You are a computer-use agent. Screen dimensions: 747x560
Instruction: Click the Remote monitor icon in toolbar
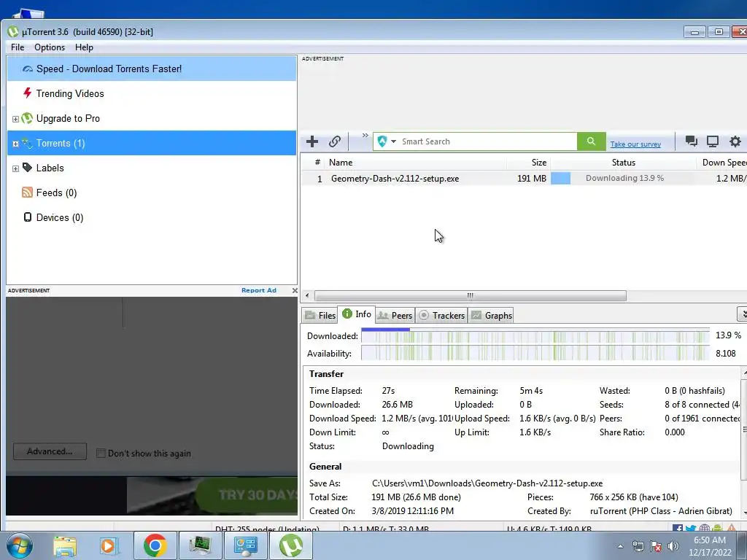click(x=713, y=141)
